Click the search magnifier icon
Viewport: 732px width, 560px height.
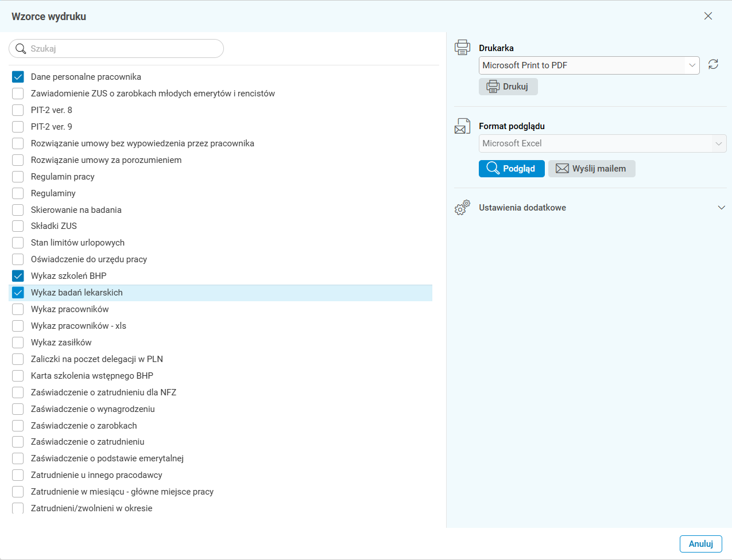point(21,49)
